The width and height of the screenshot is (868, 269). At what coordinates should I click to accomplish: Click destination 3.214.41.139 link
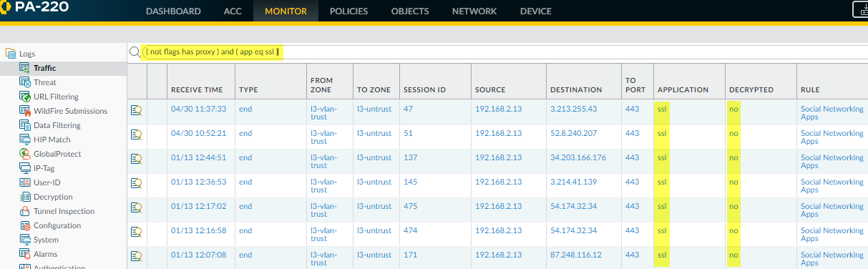tap(575, 182)
